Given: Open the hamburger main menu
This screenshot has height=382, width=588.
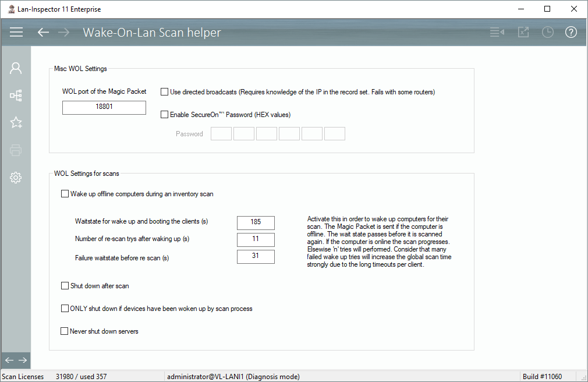Looking at the screenshot, I should [16, 33].
